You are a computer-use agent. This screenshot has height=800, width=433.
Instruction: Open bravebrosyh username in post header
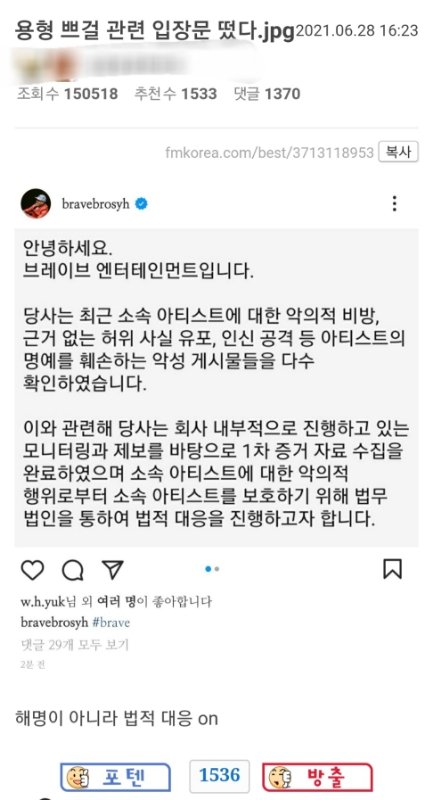tap(95, 204)
